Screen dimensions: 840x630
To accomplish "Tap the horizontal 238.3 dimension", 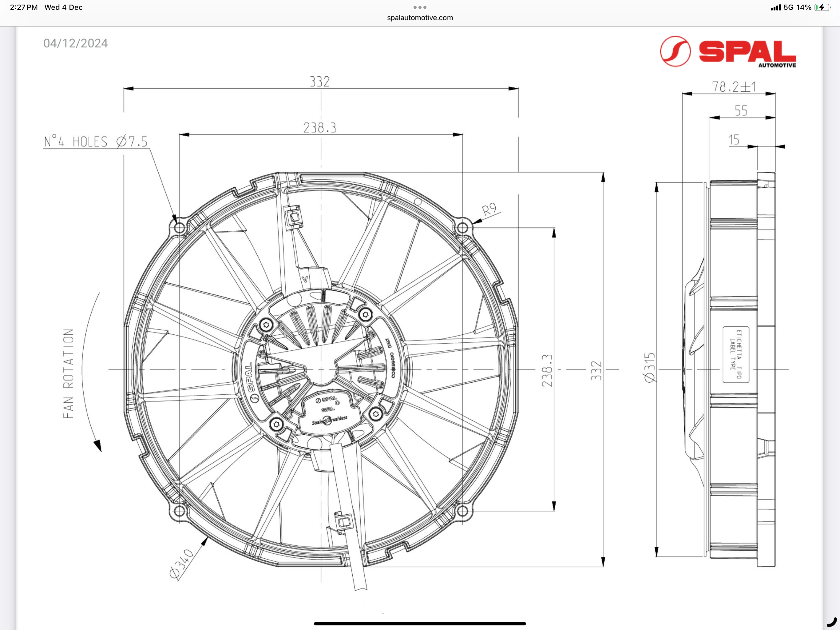I will coord(320,128).
